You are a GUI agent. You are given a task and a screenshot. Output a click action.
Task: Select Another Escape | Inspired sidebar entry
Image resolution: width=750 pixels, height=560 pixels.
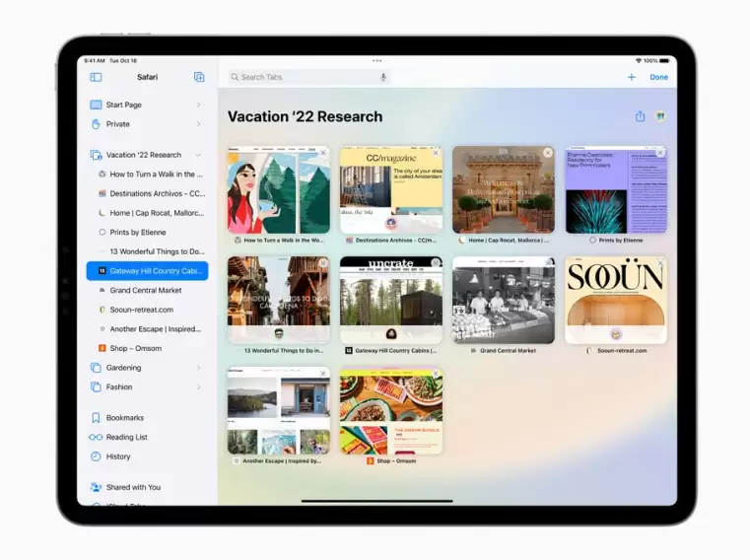pyautogui.click(x=147, y=329)
